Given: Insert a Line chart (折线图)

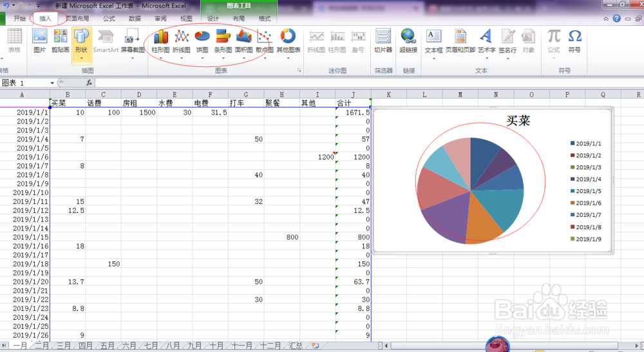Looking at the screenshot, I should pyautogui.click(x=181, y=43).
